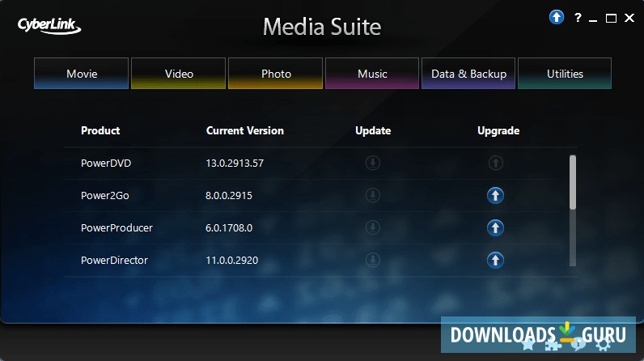Image resolution: width=644 pixels, height=361 pixels.
Task: Open the Movie tab
Action: pyautogui.click(x=82, y=74)
